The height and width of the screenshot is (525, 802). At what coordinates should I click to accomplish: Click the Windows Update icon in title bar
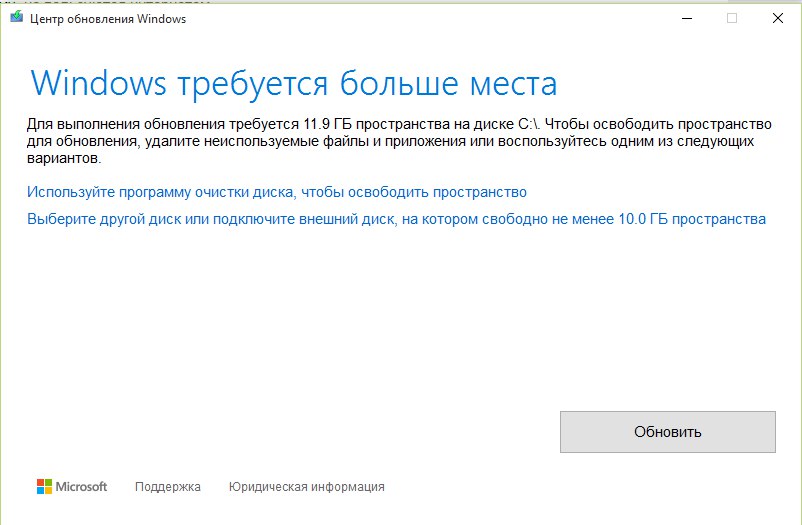click(16, 17)
